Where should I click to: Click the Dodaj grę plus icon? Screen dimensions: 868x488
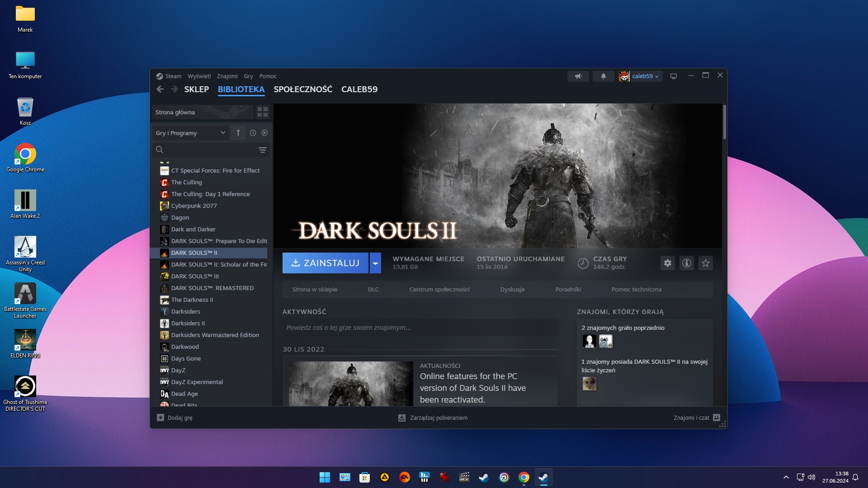click(160, 418)
